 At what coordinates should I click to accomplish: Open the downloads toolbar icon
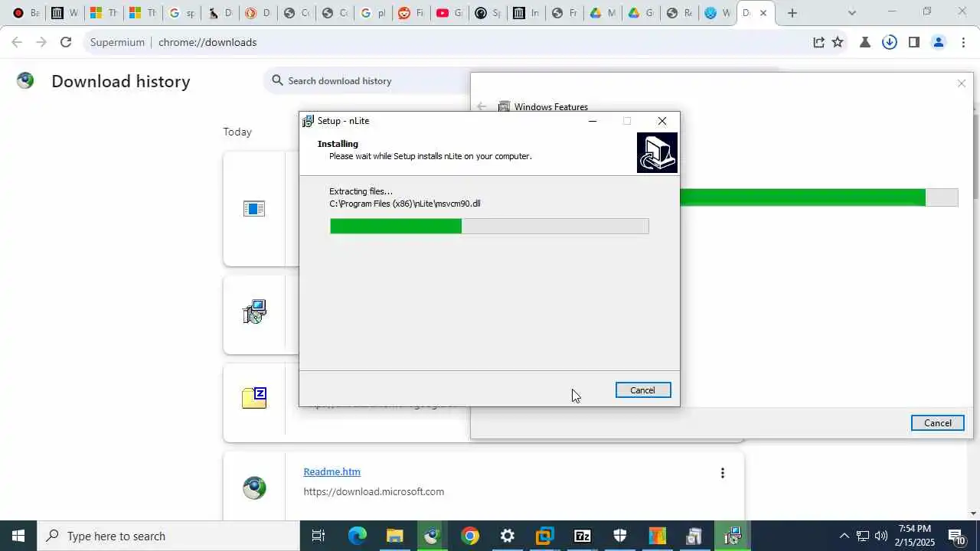click(889, 42)
